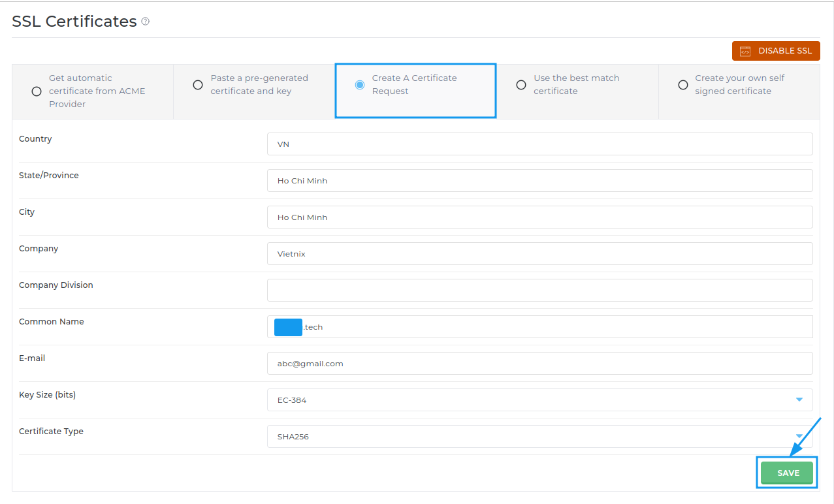The height and width of the screenshot is (504, 834).
Task: Click the Country input field containing VN
Action: (x=540, y=144)
